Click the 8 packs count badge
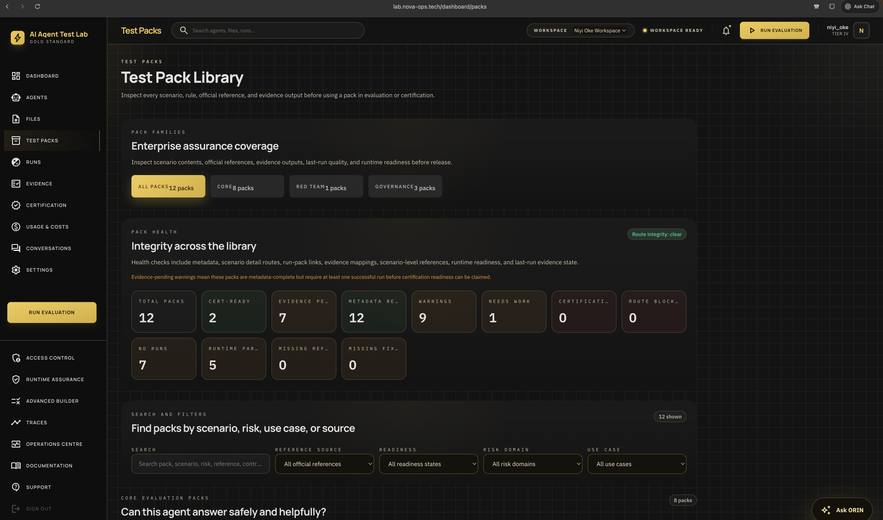Screen dimensions: 883x520 (683, 500)
